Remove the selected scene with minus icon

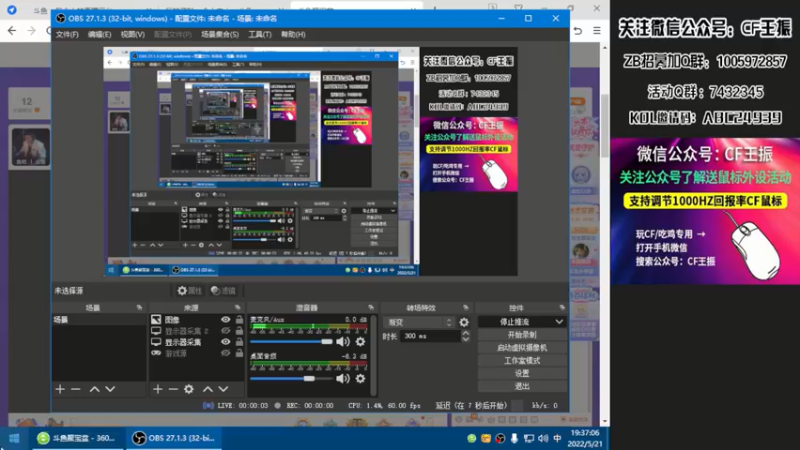tap(76, 389)
